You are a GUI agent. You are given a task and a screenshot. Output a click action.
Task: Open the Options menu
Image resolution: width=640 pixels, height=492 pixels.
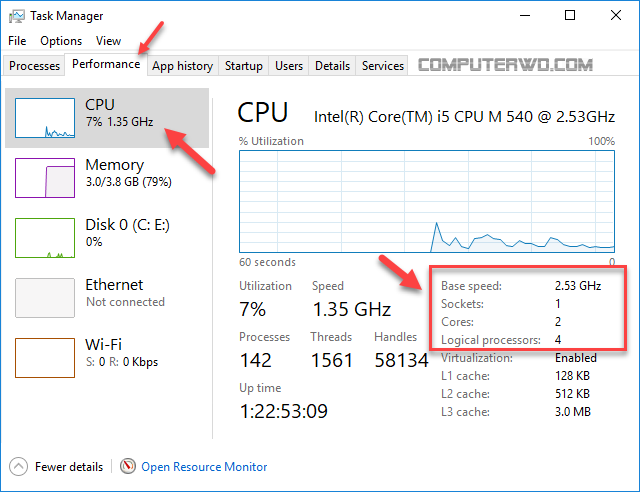(x=61, y=41)
